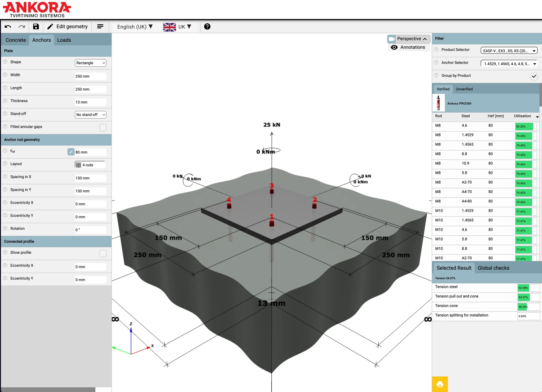Click the redo arrow icon
Screen dimensions: 542x392
point(22,26)
